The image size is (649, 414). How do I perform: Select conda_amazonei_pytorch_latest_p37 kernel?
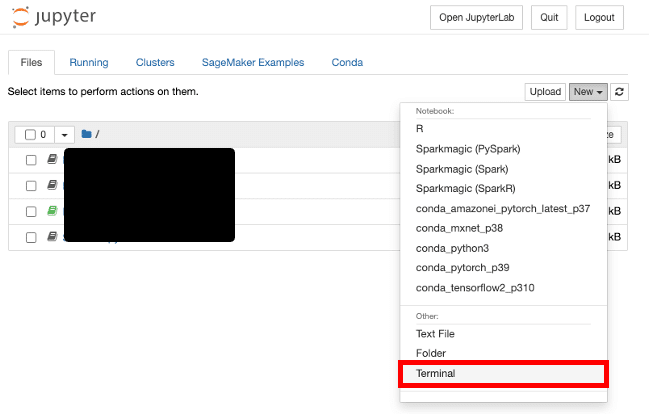pos(503,209)
